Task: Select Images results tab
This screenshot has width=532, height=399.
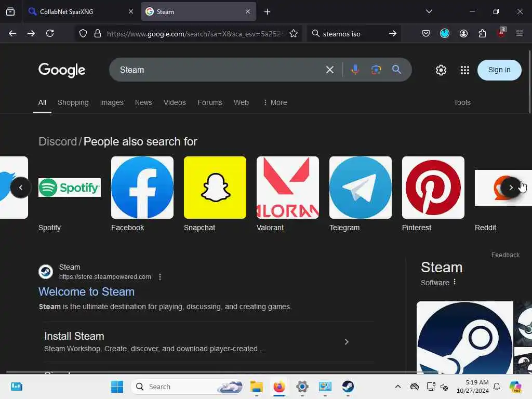Action: coord(112,102)
